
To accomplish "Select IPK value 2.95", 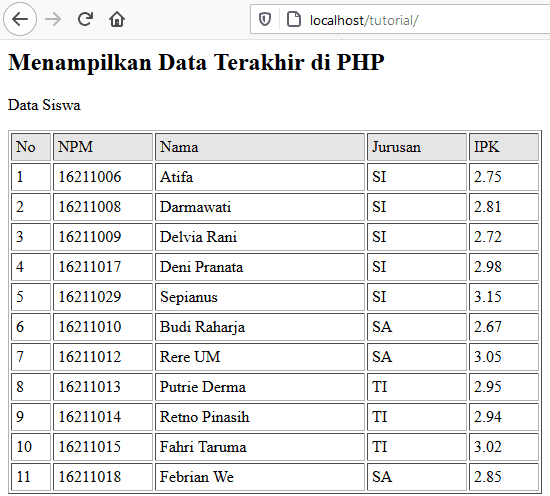I will point(504,387).
